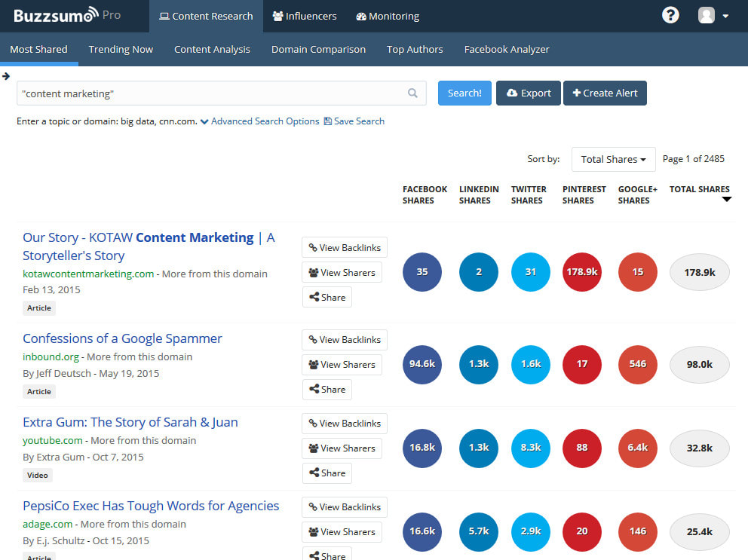Click the 8.3k Twitter shares circle
The width and height of the screenshot is (748, 560).
531,448
